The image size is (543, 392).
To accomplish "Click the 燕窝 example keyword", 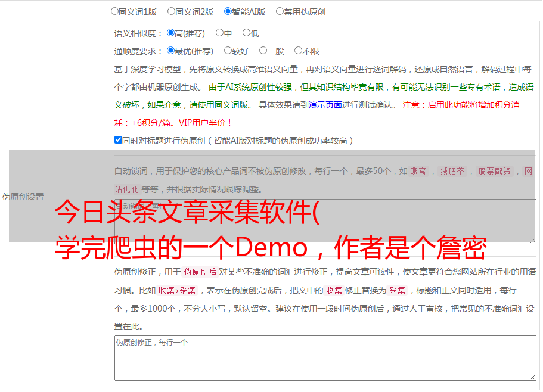I will [x=418, y=171].
